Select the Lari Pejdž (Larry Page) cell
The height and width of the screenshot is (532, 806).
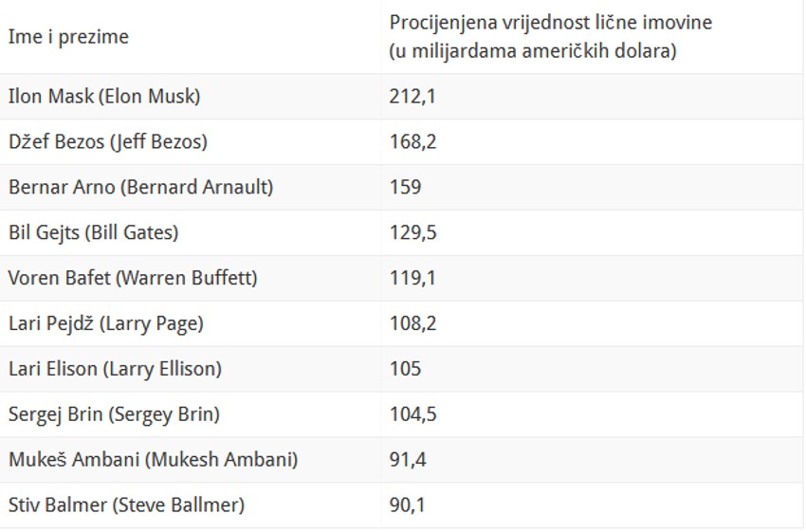click(x=105, y=323)
